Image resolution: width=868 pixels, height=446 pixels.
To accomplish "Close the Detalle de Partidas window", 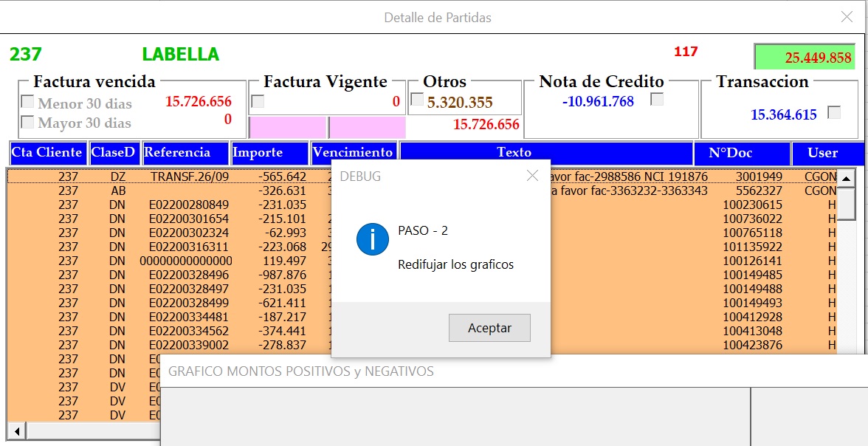I will point(847,17).
